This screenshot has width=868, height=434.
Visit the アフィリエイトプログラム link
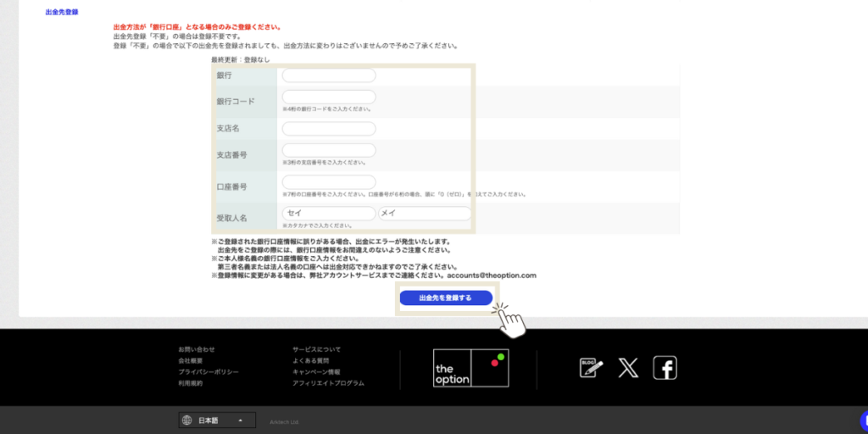point(328,383)
